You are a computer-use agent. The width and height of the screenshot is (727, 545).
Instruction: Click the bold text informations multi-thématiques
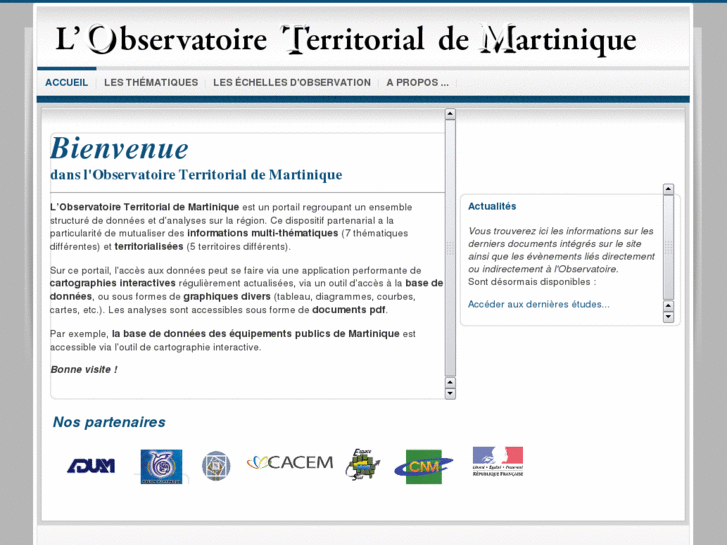coord(262,233)
